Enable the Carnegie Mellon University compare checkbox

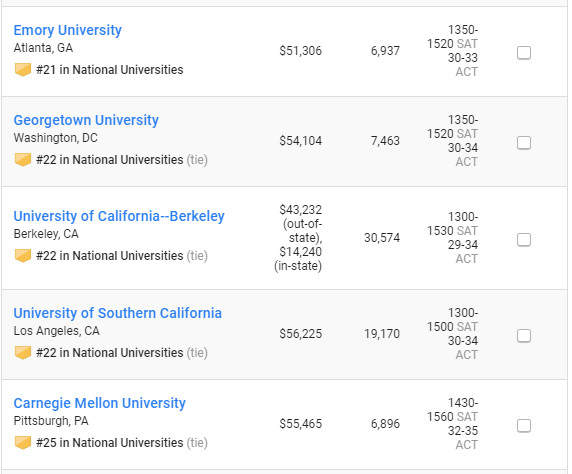click(524, 425)
